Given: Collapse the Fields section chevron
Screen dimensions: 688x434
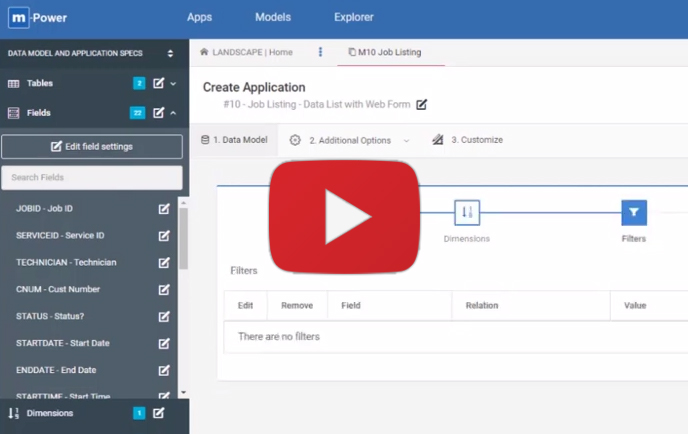Looking at the screenshot, I should 173,113.
